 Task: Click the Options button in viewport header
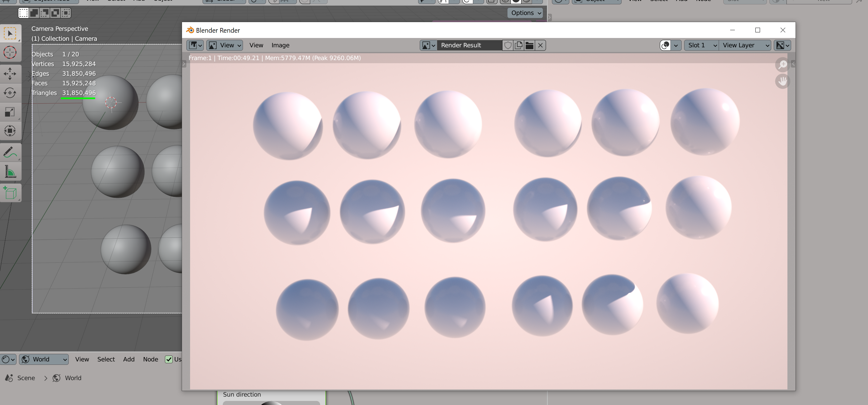pos(525,13)
